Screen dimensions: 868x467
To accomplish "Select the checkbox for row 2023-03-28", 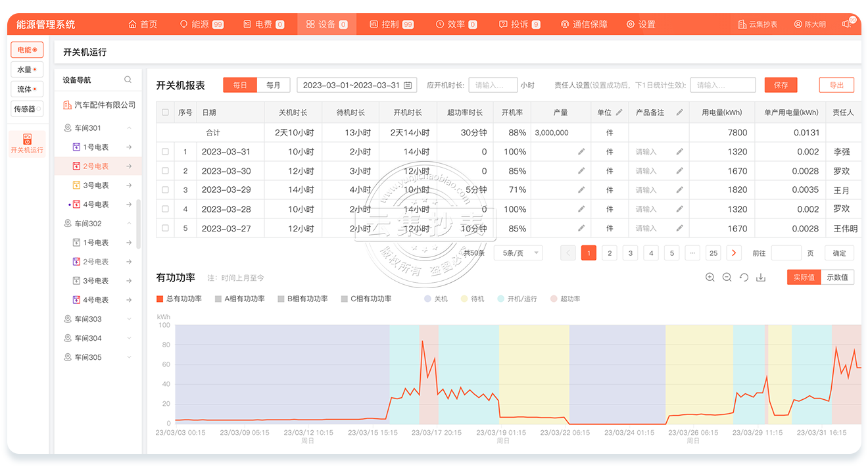I will 165,209.
